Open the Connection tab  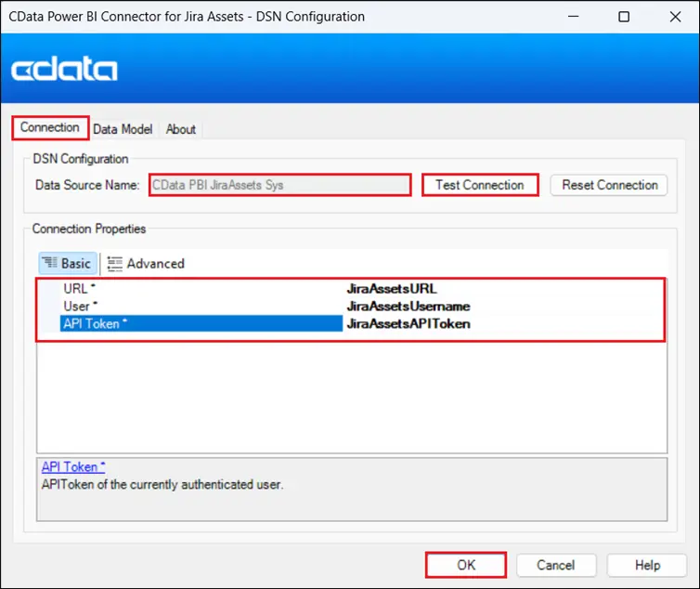50,128
